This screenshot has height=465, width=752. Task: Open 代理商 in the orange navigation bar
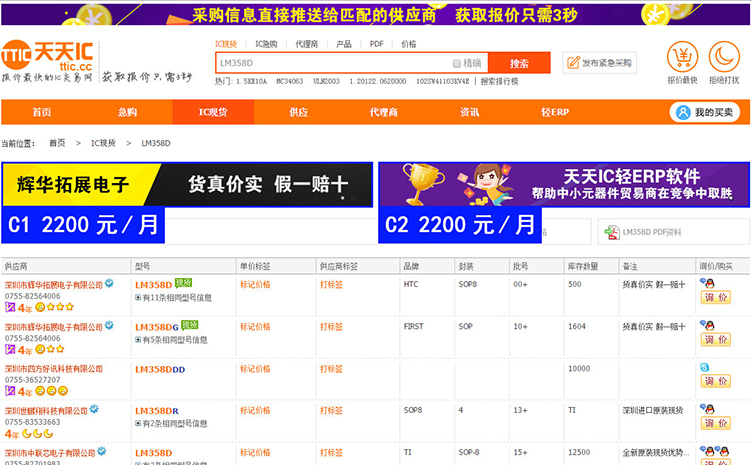pos(384,112)
